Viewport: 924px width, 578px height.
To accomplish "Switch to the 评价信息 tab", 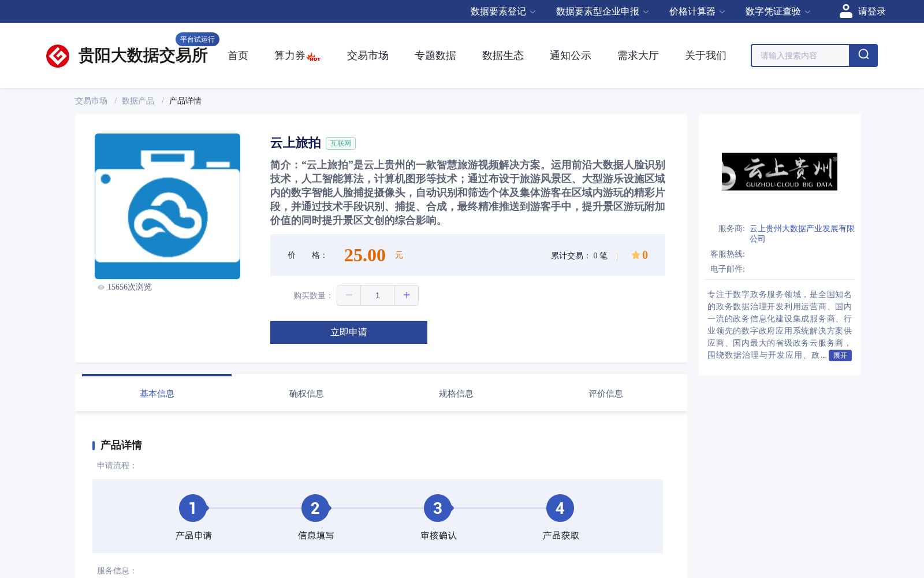I will [606, 394].
